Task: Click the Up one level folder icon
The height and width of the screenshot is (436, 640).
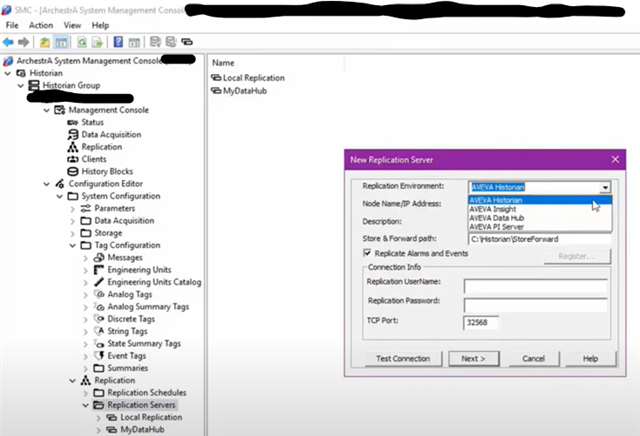Action: click(45, 42)
